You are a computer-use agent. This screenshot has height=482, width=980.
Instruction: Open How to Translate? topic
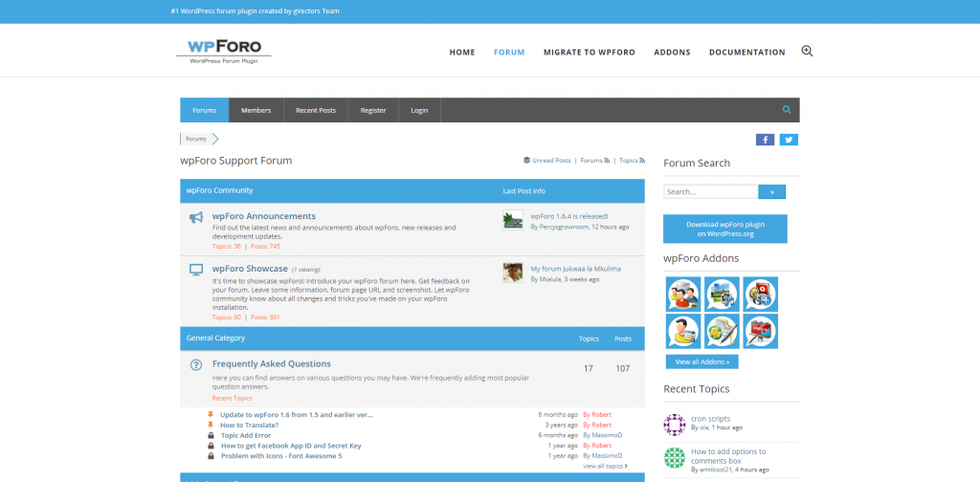[x=249, y=425]
